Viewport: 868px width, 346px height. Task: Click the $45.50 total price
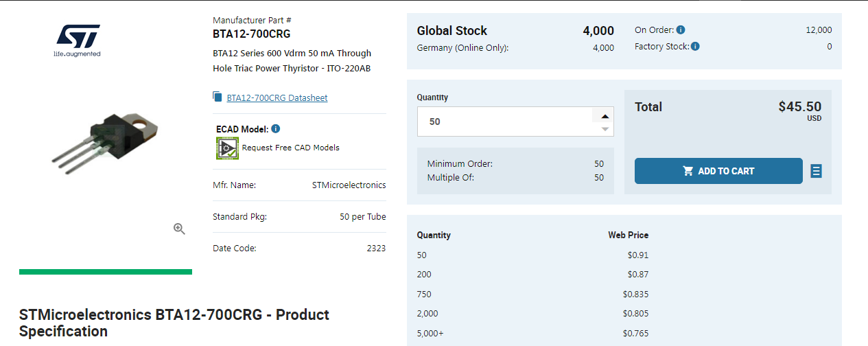(799, 106)
